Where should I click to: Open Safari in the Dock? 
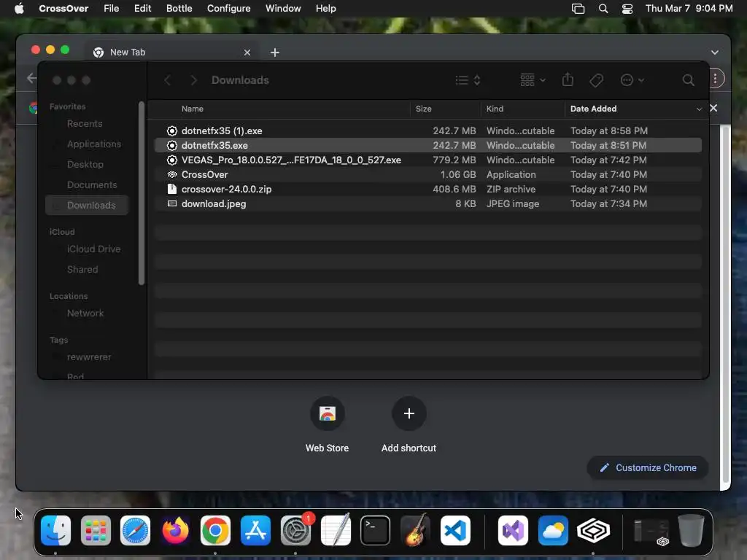point(135,530)
